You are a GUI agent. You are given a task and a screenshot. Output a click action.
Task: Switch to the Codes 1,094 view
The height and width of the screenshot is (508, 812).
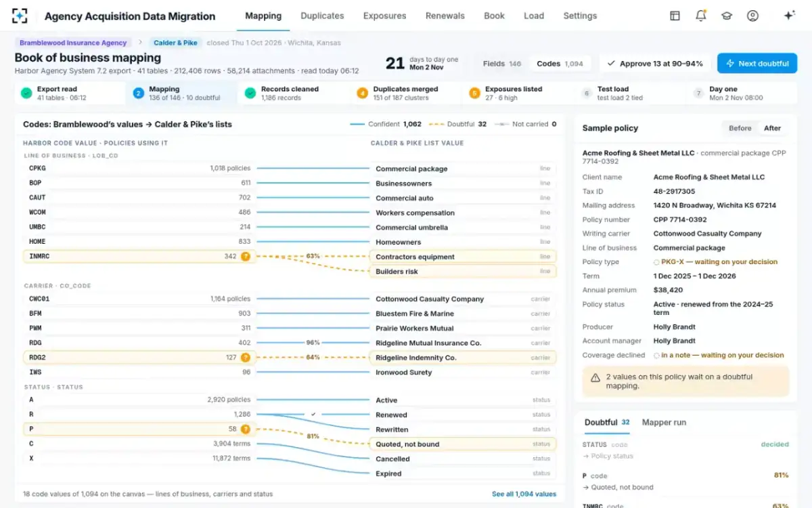[x=560, y=64]
